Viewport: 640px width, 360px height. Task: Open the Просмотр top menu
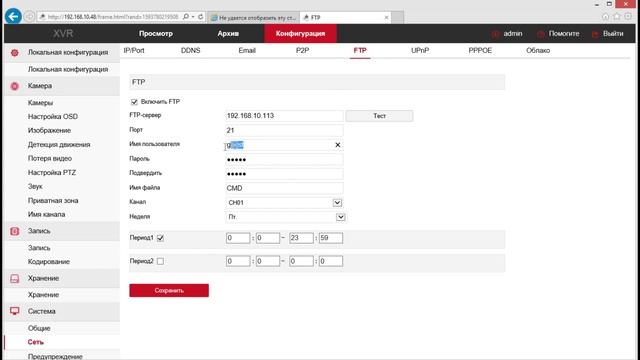tap(156, 33)
